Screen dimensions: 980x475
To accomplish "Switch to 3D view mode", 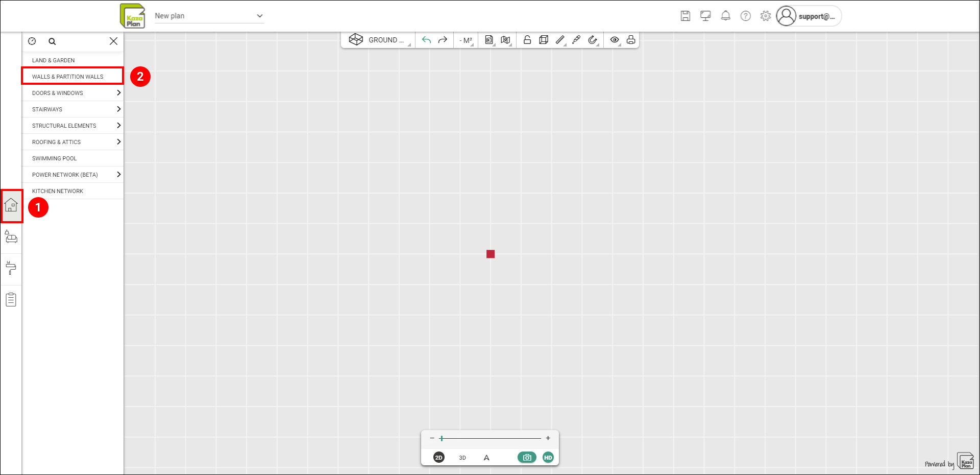I will pyautogui.click(x=462, y=457).
